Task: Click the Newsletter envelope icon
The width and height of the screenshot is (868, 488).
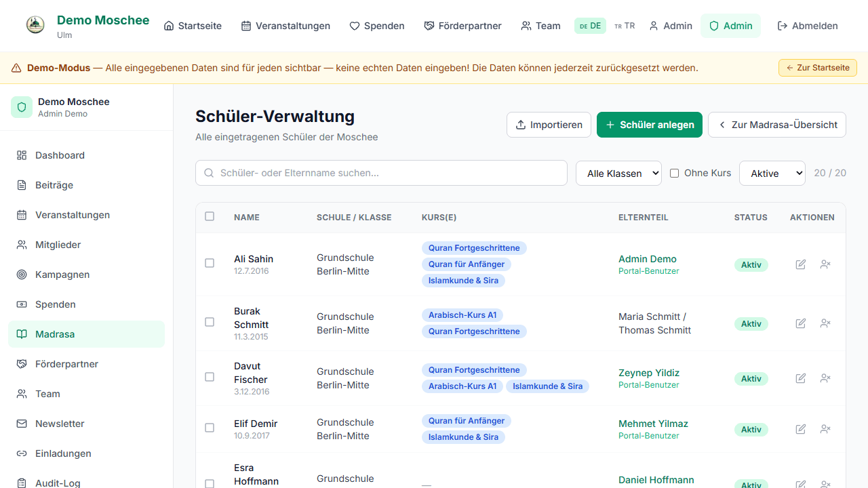Action: [22, 424]
